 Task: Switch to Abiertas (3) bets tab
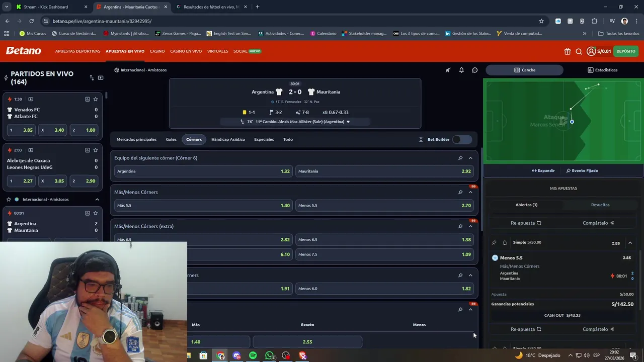click(526, 205)
